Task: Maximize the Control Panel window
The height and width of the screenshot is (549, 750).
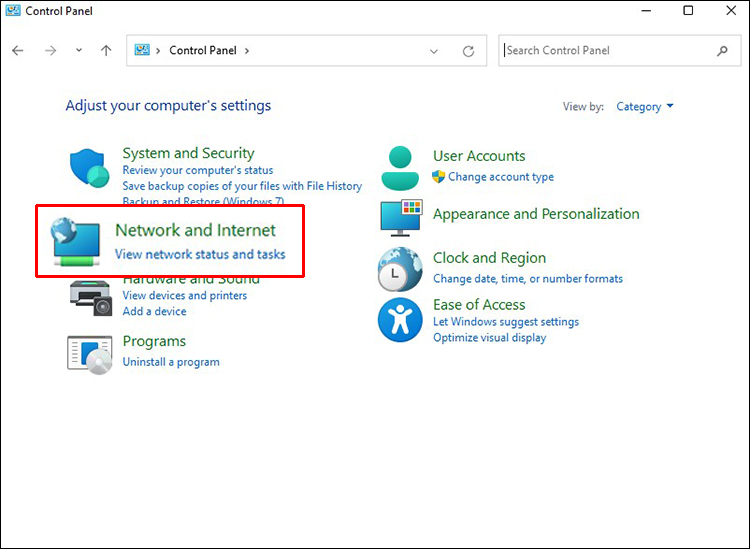Action: 688,11
